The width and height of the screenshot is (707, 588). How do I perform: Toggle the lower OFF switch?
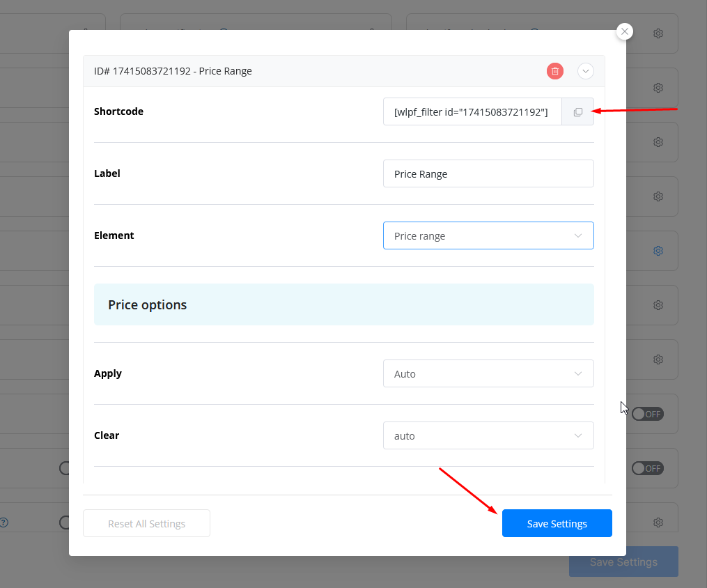(647, 468)
